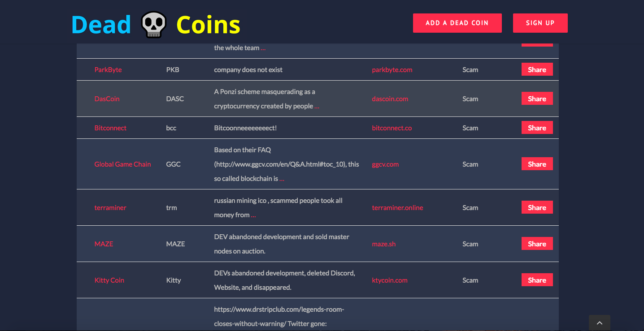Visit the ktycoin.com website link
Image resolution: width=644 pixels, height=331 pixels.
(390, 280)
